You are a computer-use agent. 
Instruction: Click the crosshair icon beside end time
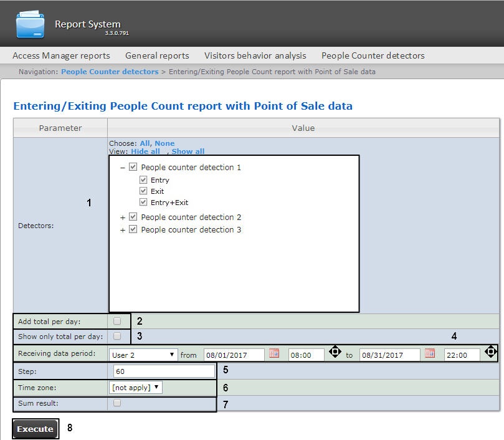click(490, 352)
